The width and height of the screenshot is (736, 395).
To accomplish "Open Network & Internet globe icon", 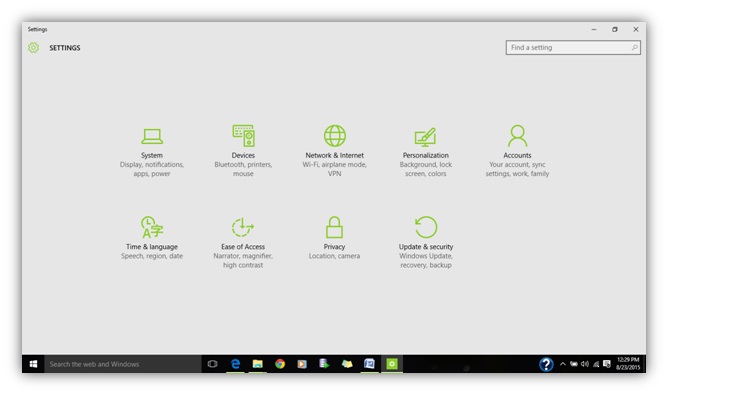I will pos(335,136).
